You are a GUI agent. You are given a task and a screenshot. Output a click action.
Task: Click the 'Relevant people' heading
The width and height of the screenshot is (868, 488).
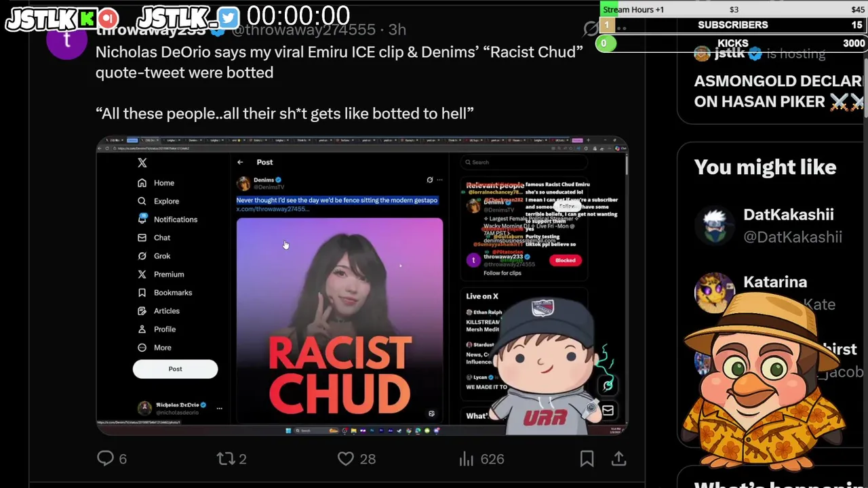pyautogui.click(x=495, y=185)
